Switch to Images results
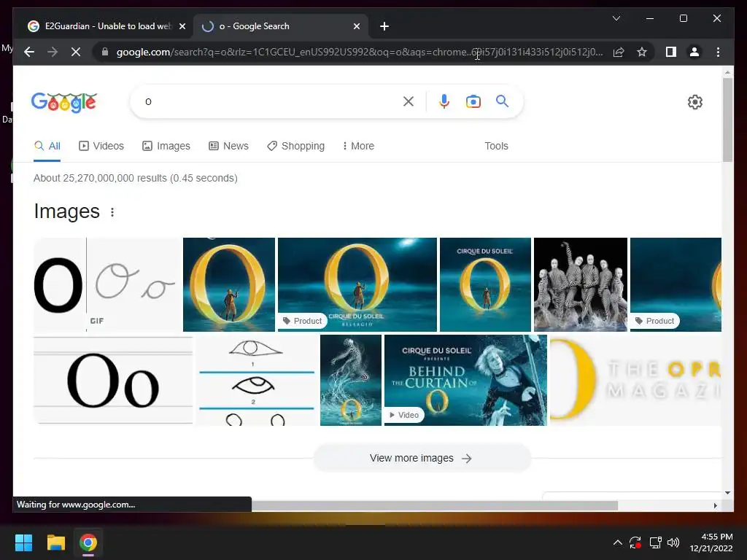This screenshot has width=747, height=560. coord(166,146)
